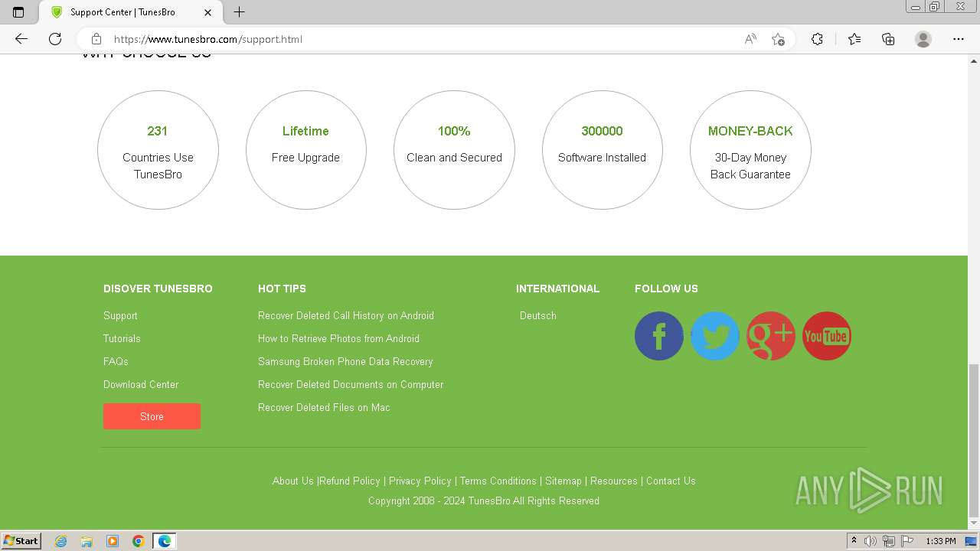Click scrollbar up arrow
The width and height of the screenshot is (980, 551).
coord(974,60)
